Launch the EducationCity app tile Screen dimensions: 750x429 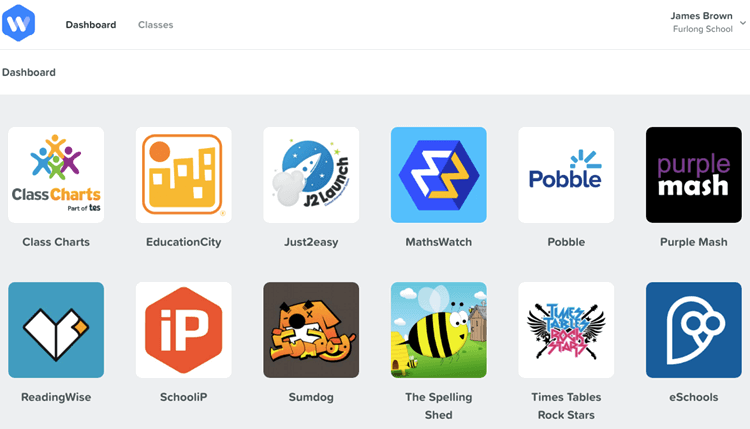click(x=184, y=175)
